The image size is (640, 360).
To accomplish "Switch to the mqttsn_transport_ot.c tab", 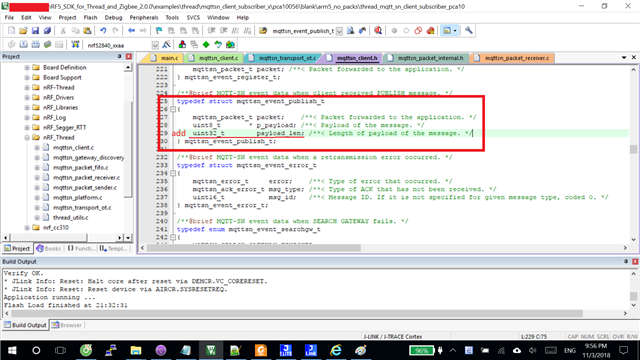I will [x=285, y=58].
